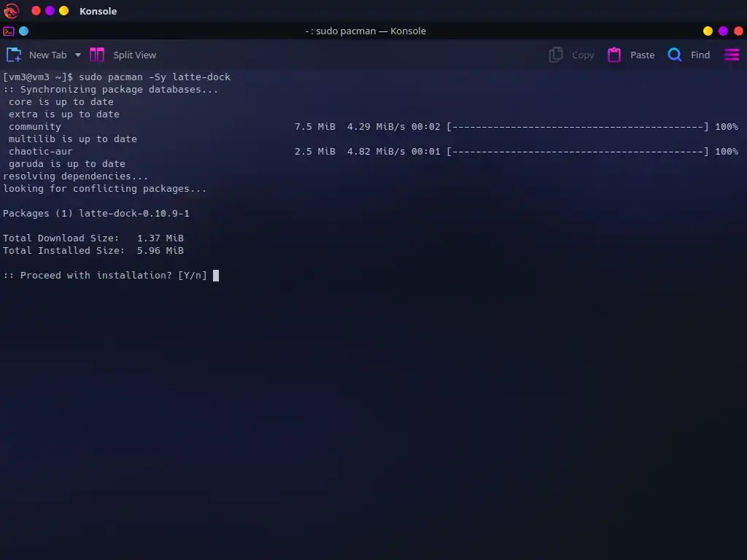The width and height of the screenshot is (747, 560).
Task: Click the Paste clipboard icon
Action: pos(614,55)
